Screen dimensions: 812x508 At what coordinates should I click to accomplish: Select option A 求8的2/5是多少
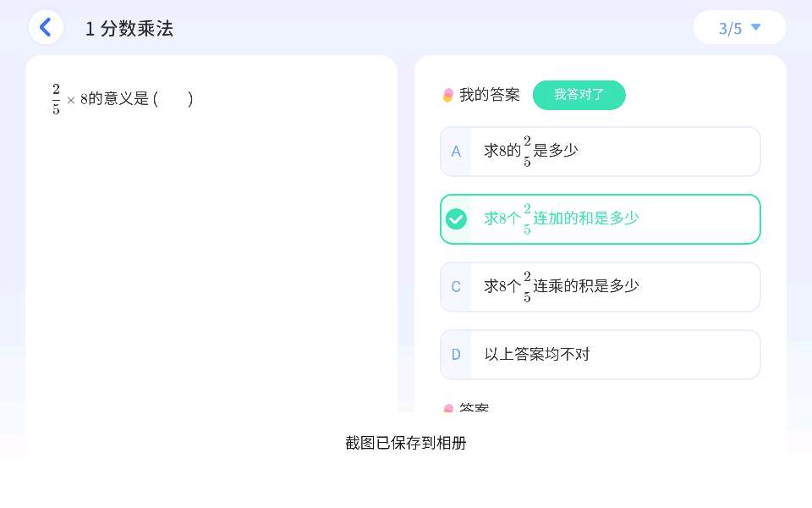pyautogui.click(x=600, y=152)
